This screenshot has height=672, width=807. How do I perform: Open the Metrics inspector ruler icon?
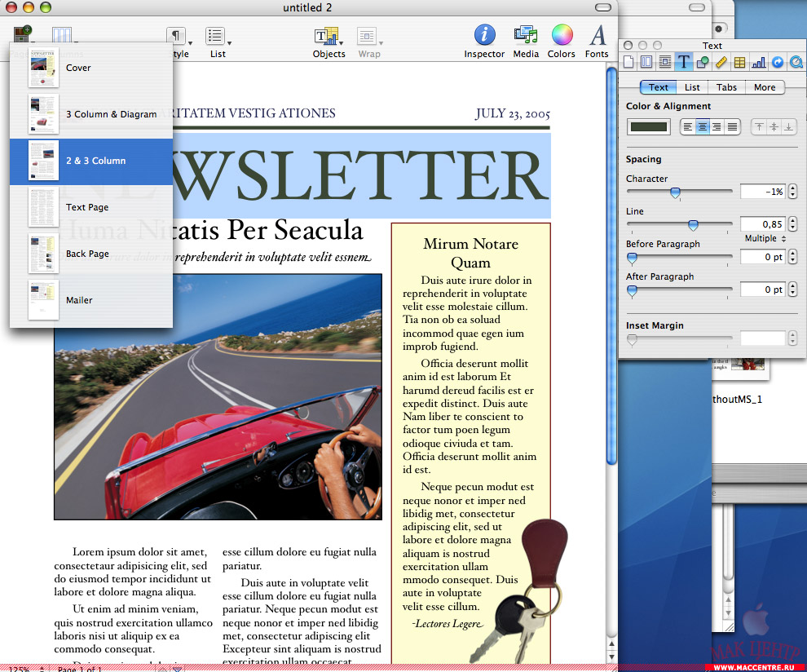pos(721,62)
